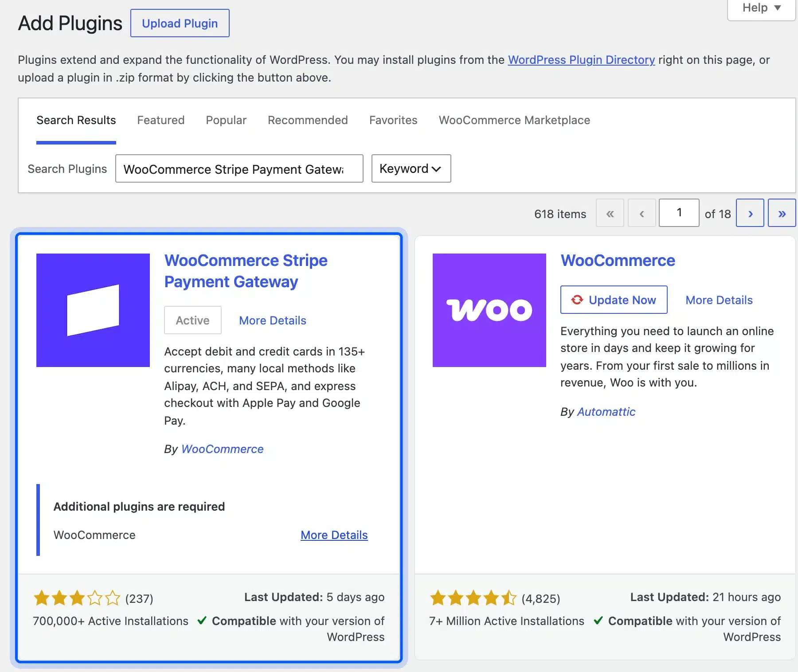The height and width of the screenshot is (672, 798).
Task: Click the Last Updated: 21 hours ago text
Action: pyautogui.click(x=705, y=597)
